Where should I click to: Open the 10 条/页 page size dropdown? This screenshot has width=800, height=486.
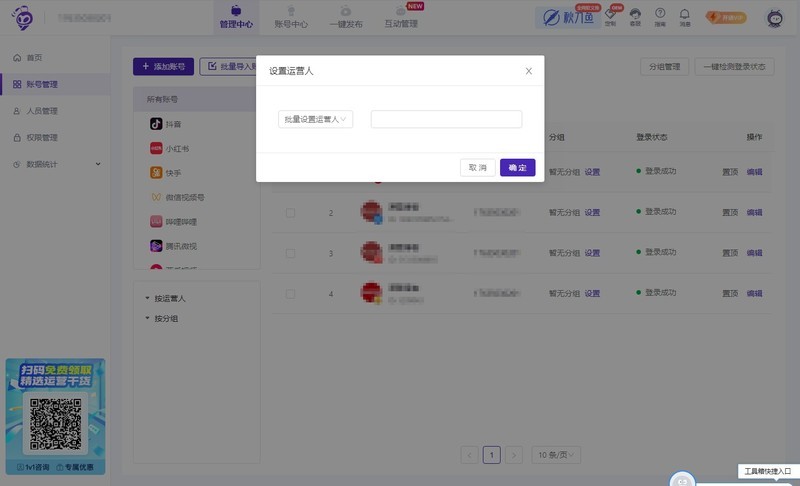556,455
